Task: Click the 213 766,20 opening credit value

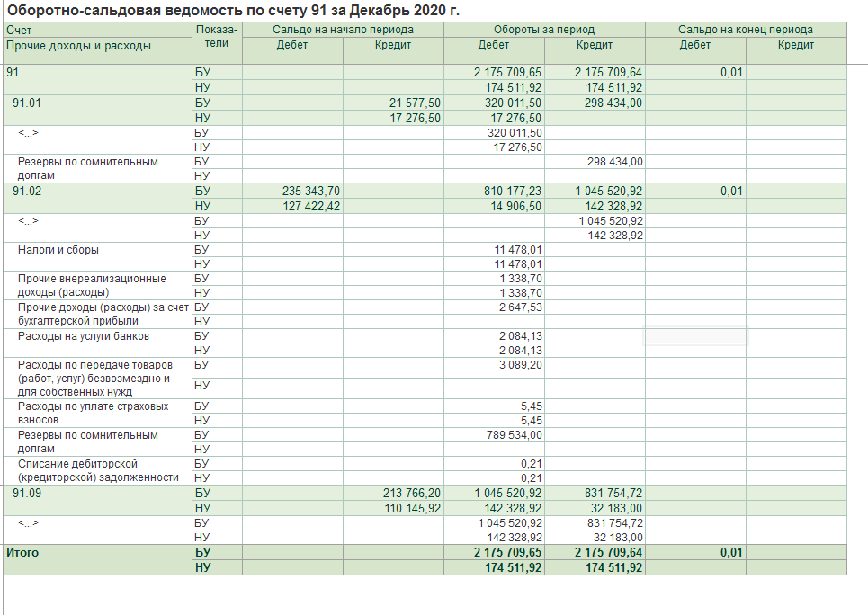Action: click(x=412, y=494)
